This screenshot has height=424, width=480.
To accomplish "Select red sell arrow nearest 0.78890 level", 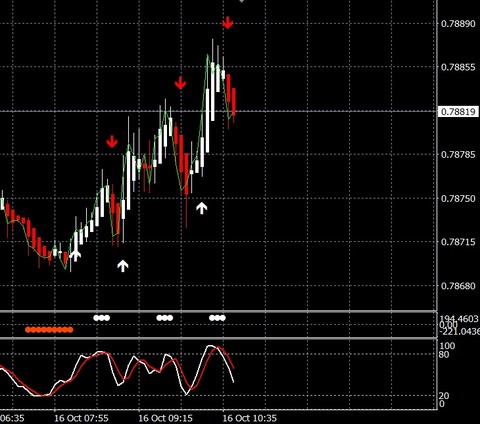I will pos(228,22).
